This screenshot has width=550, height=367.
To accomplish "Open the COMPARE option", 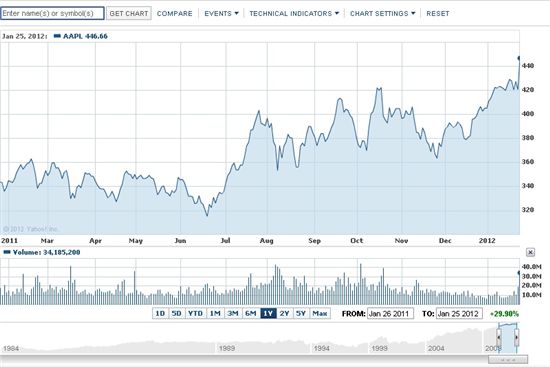I will click(x=174, y=13).
